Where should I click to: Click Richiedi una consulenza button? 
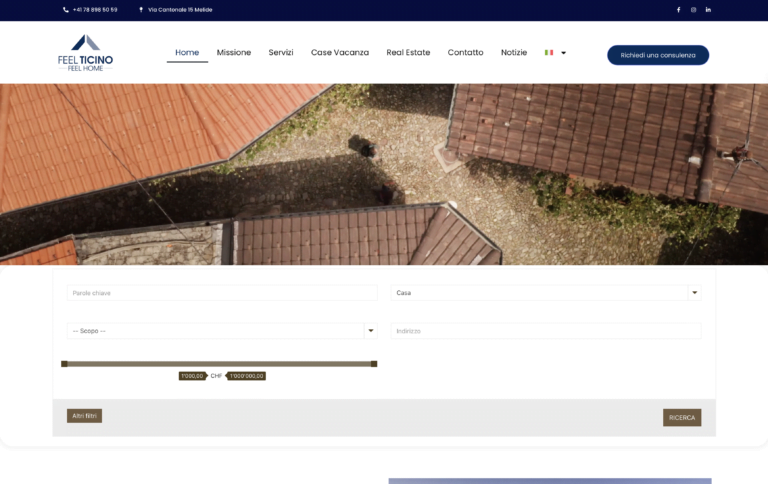pyautogui.click(x=658, y=55)
